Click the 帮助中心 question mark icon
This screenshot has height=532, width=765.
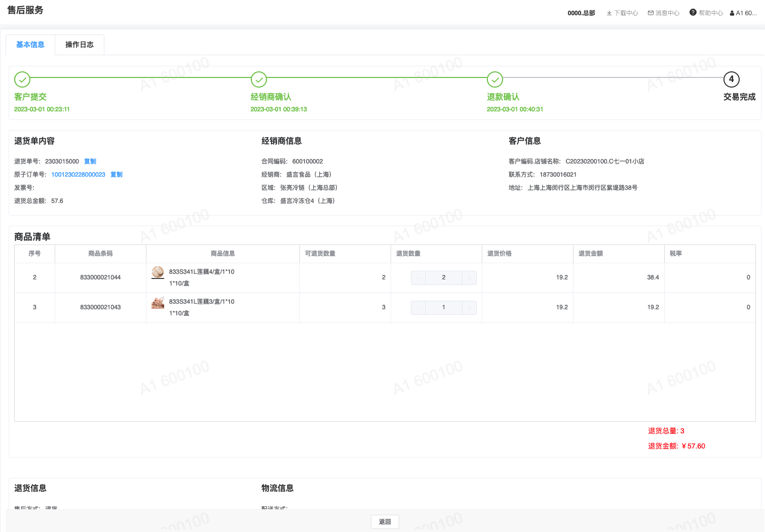click(693, 13)
